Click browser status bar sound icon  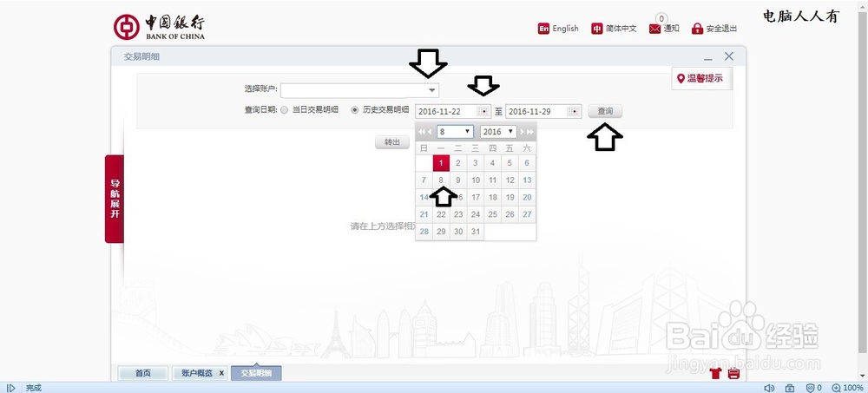tap(769, 388)
